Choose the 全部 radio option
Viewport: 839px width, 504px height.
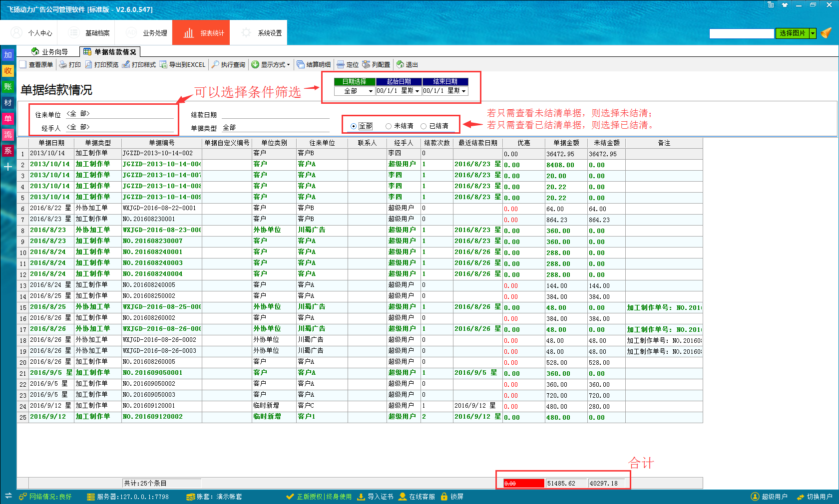tap(353, 126)
